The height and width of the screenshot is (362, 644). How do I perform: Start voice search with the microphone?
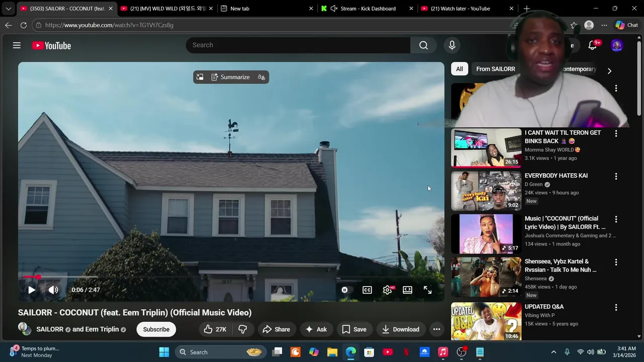pos(452,45)
